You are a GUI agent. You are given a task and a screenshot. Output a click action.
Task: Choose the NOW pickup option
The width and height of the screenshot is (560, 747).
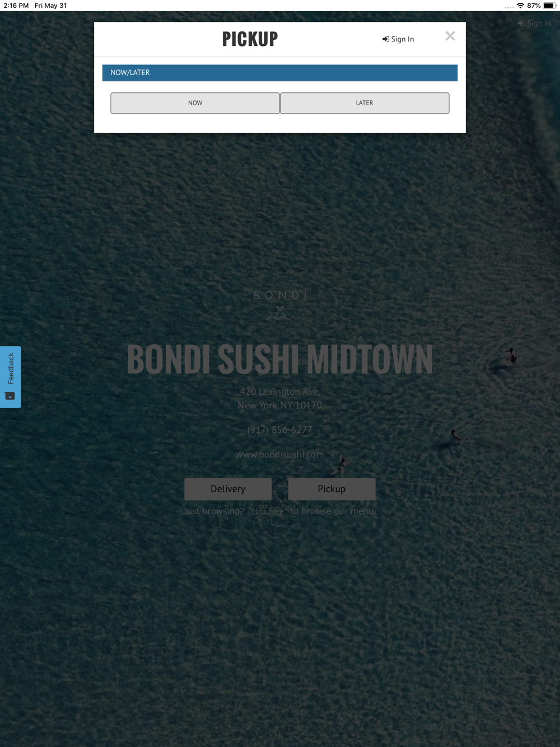[x=195, y=103]
